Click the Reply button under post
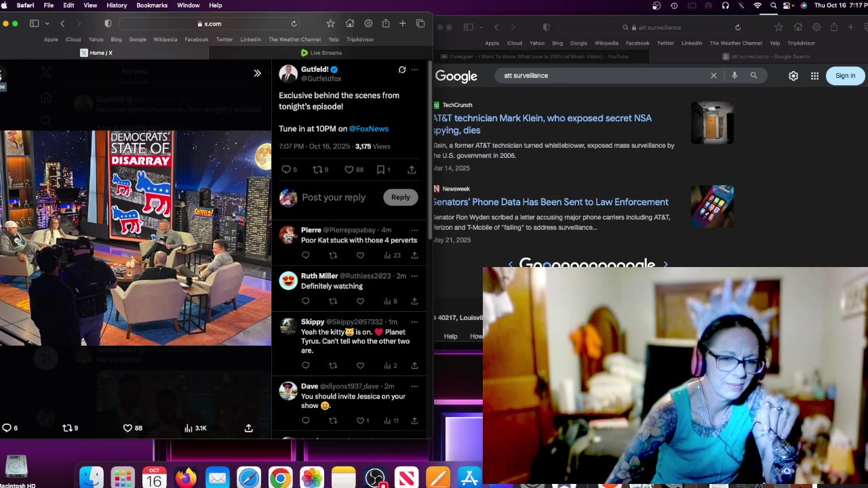The height and width of the screenshot is (488, 868). (400, 197)
